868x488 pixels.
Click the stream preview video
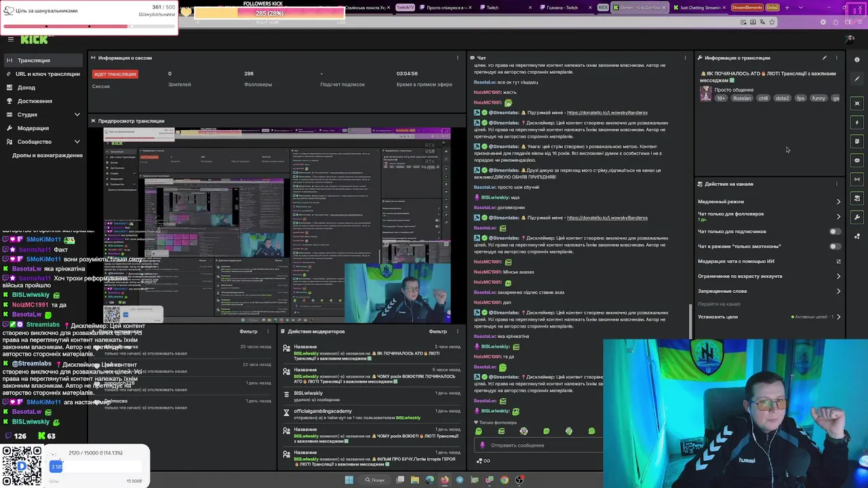277,225
